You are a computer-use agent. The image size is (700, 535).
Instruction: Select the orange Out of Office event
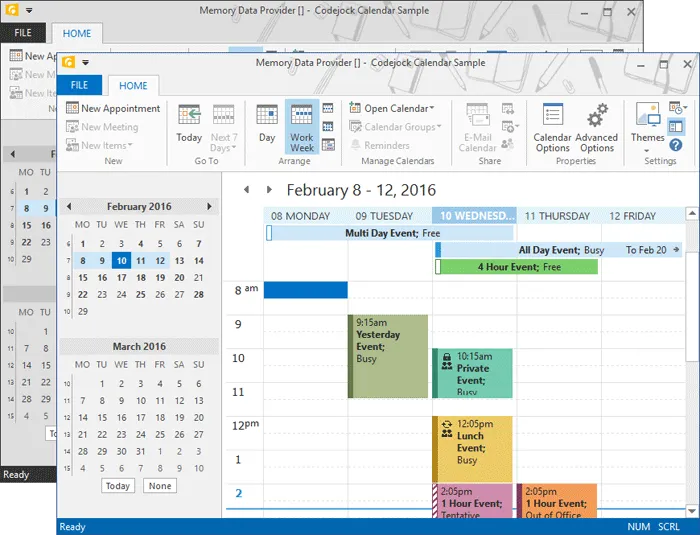[x=557, y=501]
